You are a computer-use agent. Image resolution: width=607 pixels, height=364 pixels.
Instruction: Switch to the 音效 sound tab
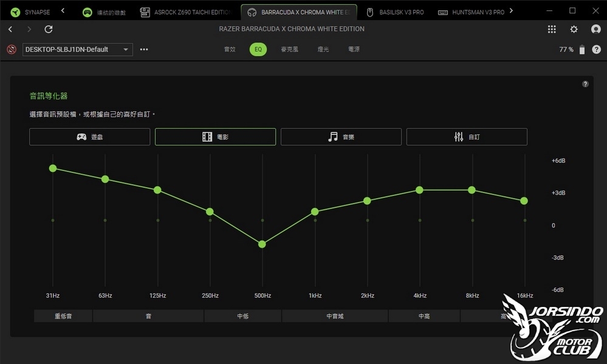point(230,49)
